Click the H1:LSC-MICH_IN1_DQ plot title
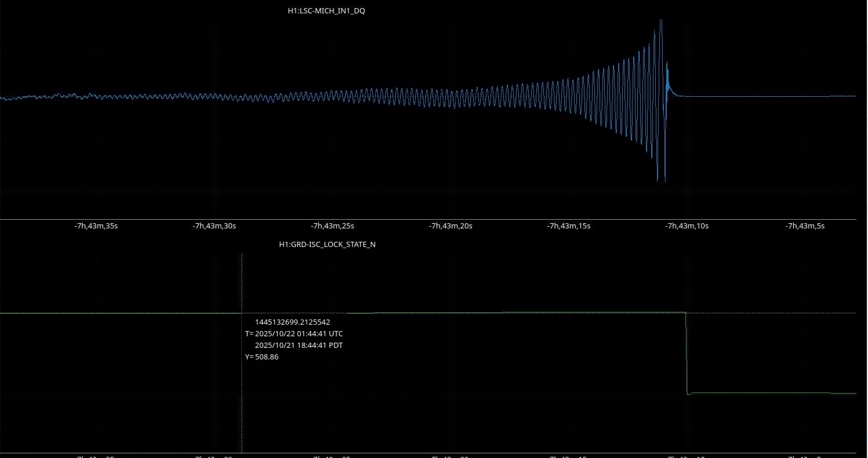 tap(326, 11)
